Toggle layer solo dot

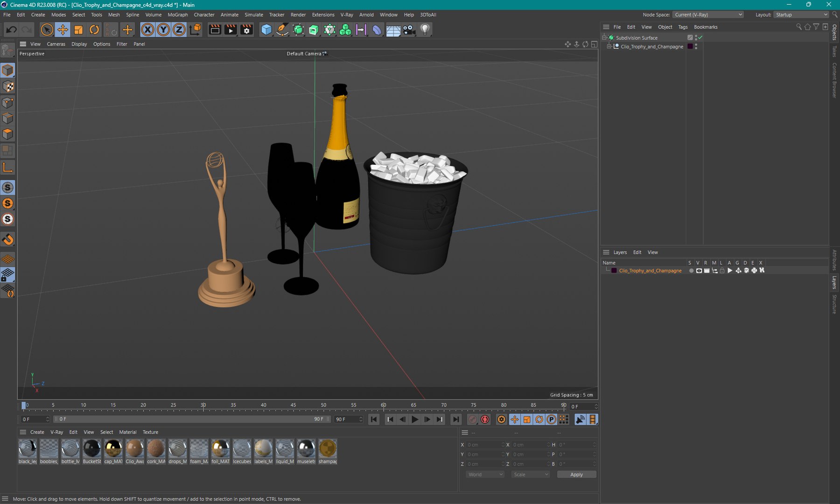[x=691, y=271]
